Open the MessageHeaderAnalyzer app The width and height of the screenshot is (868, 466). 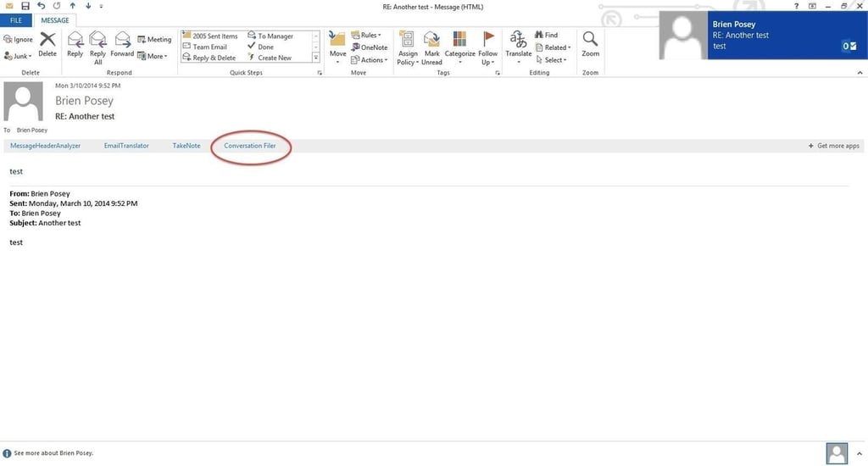coord(46,146)
